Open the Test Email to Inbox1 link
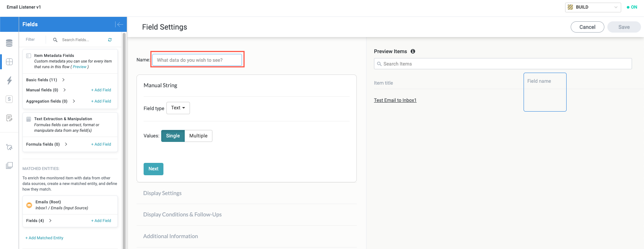The width and height of the screenshot is (644, 249). pos(395,100)
